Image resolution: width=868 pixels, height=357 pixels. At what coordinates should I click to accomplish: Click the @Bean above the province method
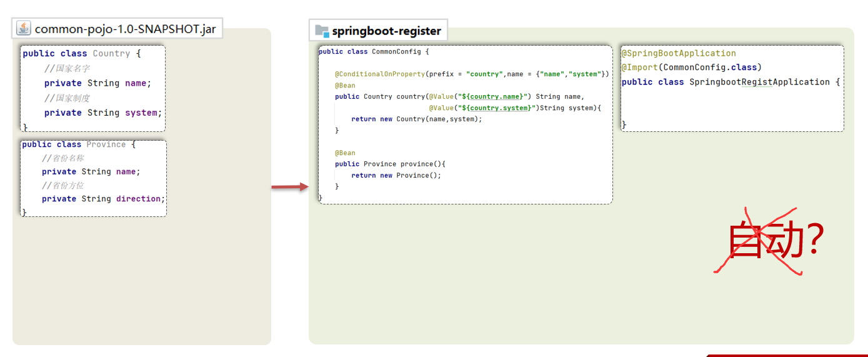pos(345,153)
